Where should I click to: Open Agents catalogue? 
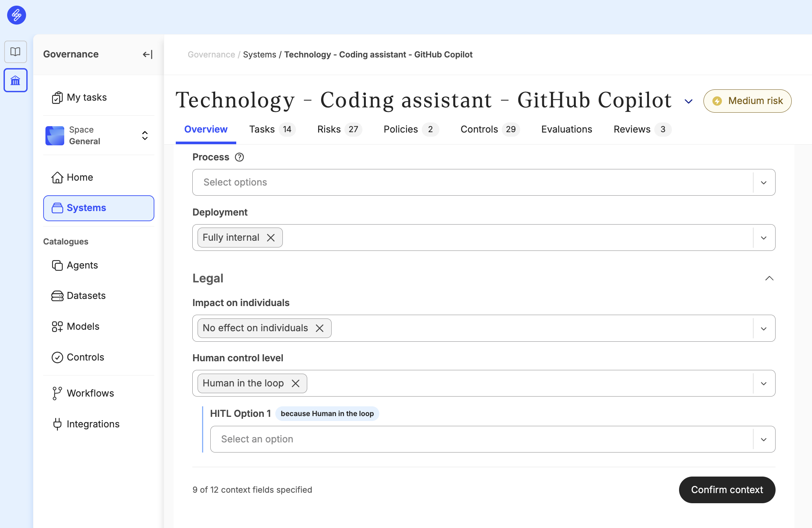tap(99, 265)
